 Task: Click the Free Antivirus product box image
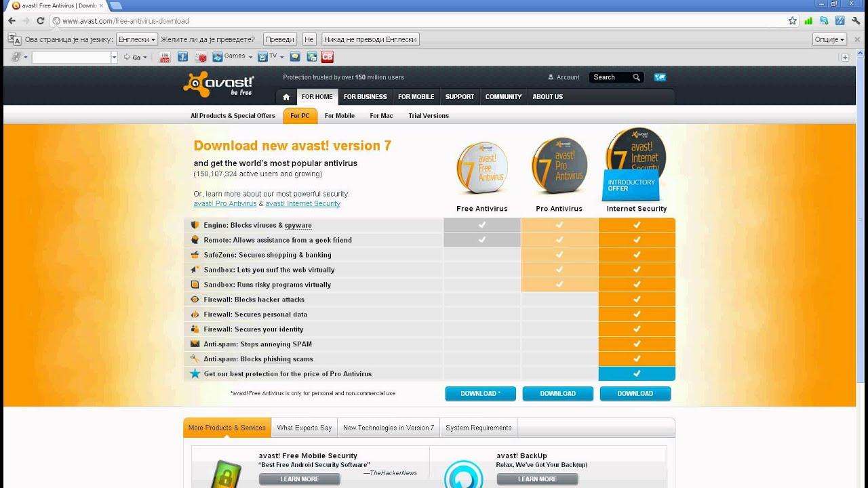pyautogui.click(x=481, y=167)
